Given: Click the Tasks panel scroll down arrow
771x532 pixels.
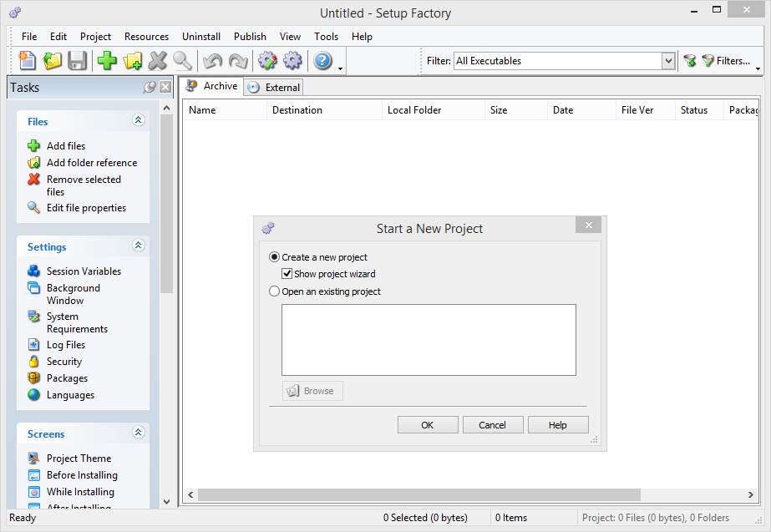Looking at the screenshot, I should [167, 501].
